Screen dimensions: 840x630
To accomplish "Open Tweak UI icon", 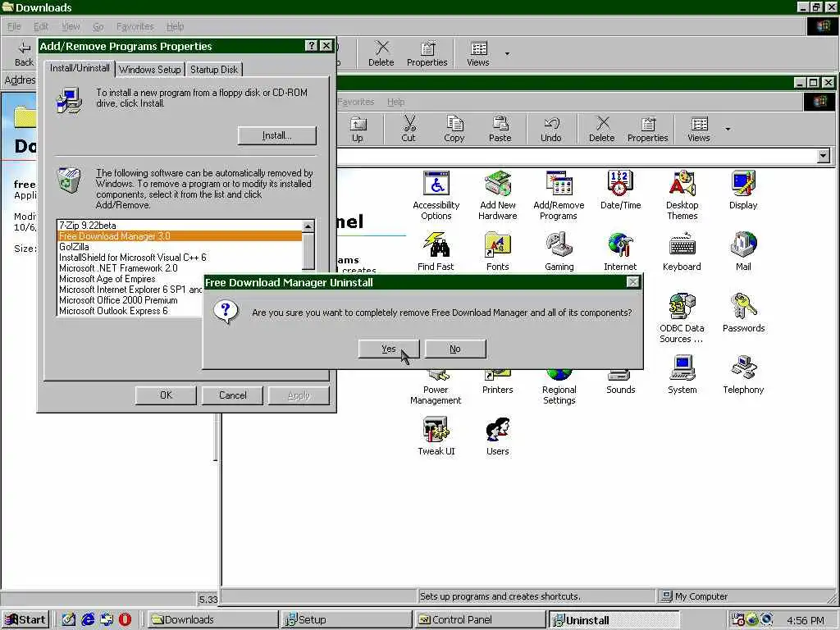I will point(436,436).
